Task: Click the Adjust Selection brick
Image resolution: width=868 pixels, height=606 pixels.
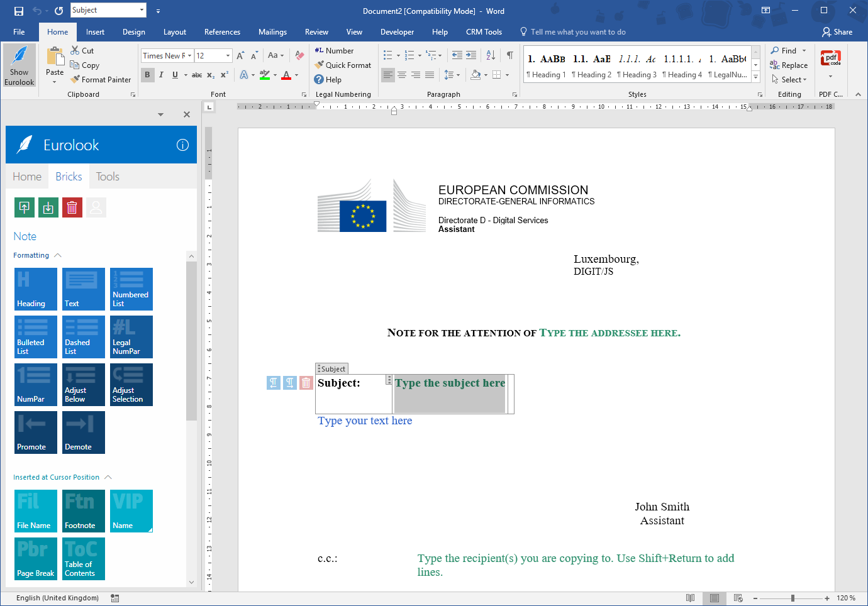Action: (131, 385)
